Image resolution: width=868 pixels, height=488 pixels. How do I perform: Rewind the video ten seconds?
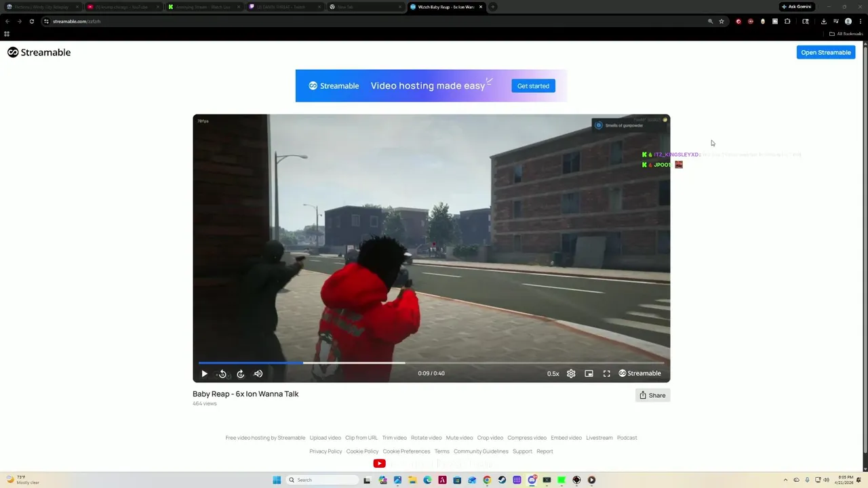[222, 373]
